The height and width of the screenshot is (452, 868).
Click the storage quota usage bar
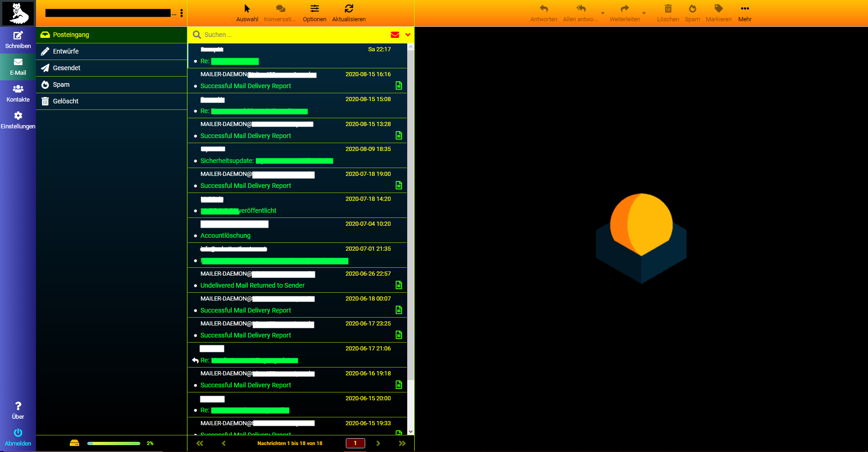(x=114, y=443)
